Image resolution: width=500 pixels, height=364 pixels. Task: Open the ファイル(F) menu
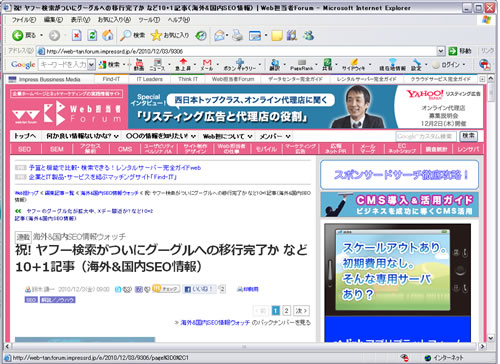pyautogui.click(x=24, y=20)
